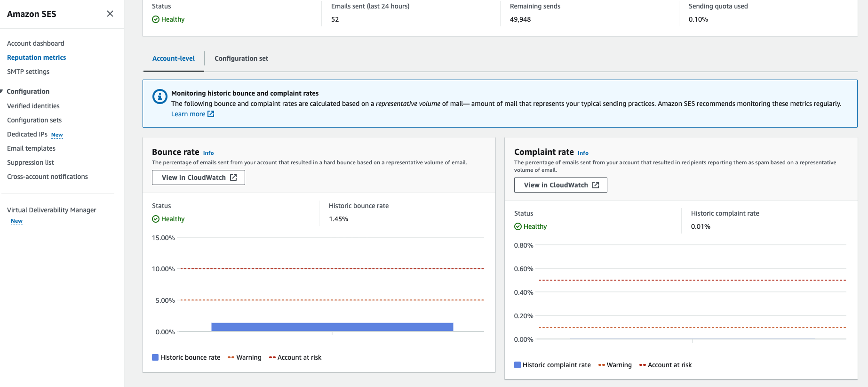
Task: Click the Amazon SES sidebar title
Action: click(x=32, y=14)
